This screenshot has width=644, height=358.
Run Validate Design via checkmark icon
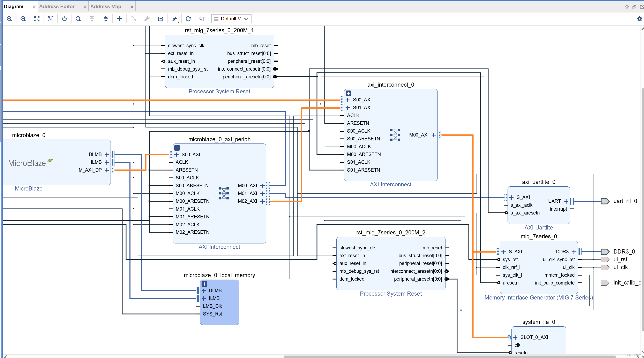tap(160, 19)
